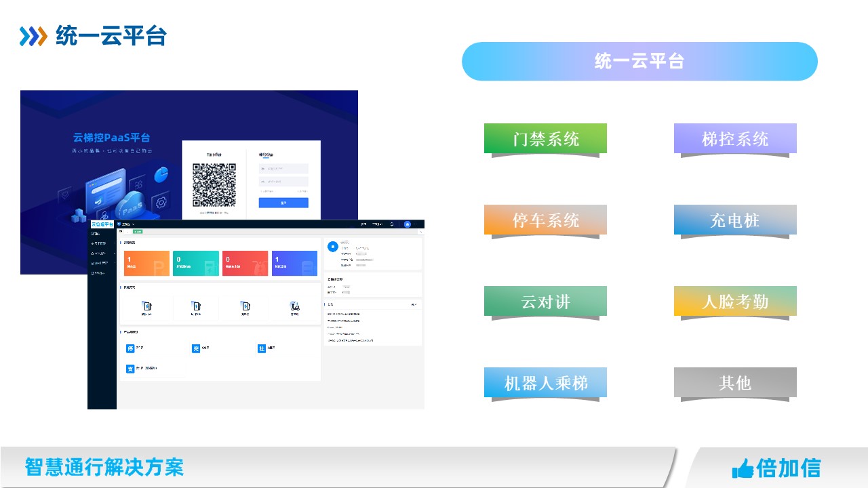Viewport: 868px width, 488px height.
Task: Click the 停车系统 orange button
Action: [545, 220]
